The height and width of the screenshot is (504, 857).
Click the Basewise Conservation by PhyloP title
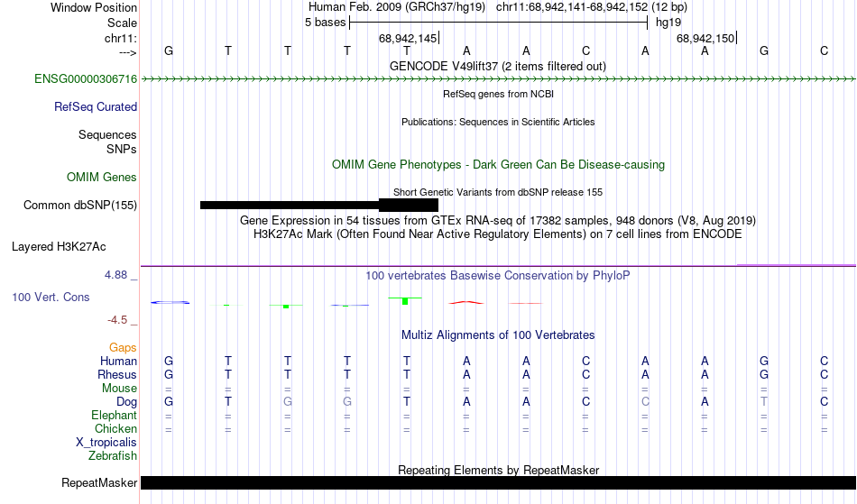coord(498,276)
